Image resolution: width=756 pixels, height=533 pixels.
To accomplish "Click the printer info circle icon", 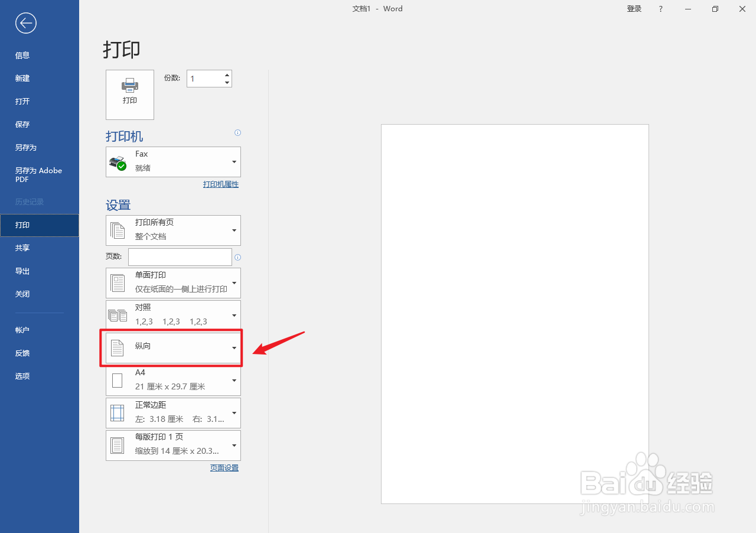I will tap(237, 132).
